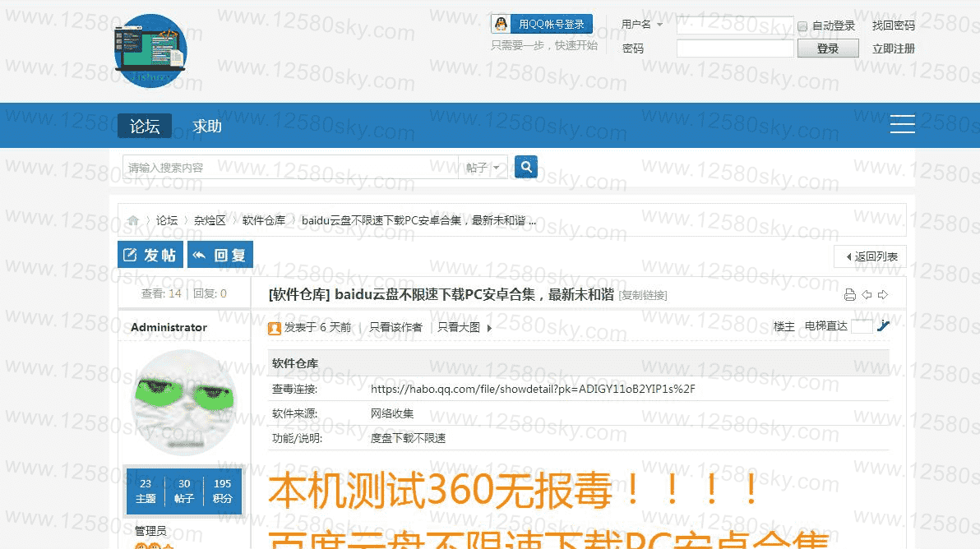Click the 发帖 new post button
The image size is (980, 549).
coord(150,254)
